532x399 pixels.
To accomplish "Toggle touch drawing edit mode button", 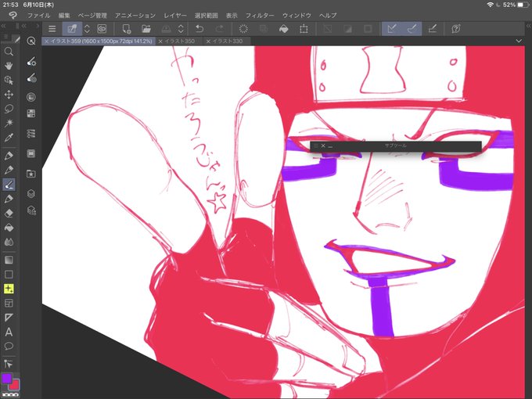I will [x=72, y=29].
